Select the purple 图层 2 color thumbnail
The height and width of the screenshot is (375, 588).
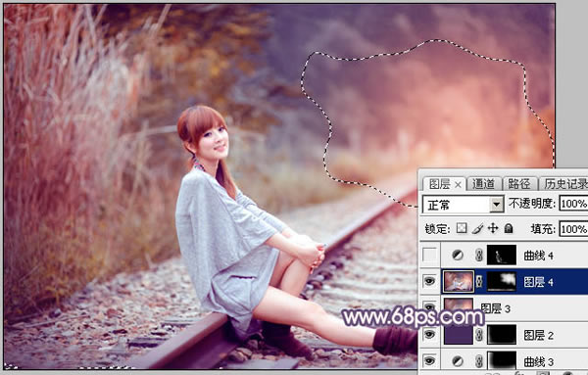pyautogui.click(x=459, y=335)
